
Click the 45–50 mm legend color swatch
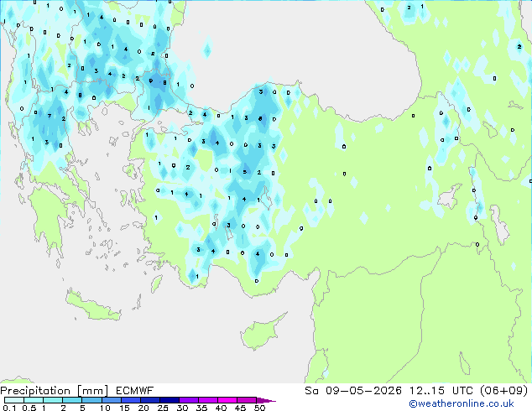pyautogui.click(x=246, y=400)
